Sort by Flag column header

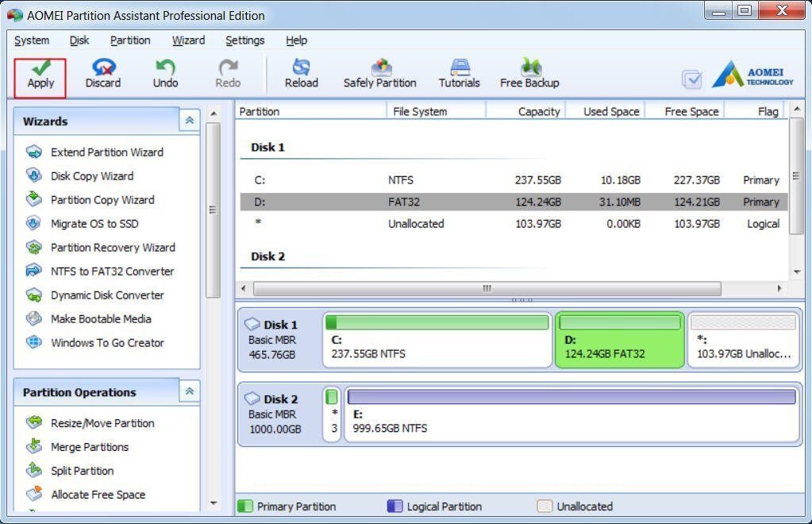753,111
